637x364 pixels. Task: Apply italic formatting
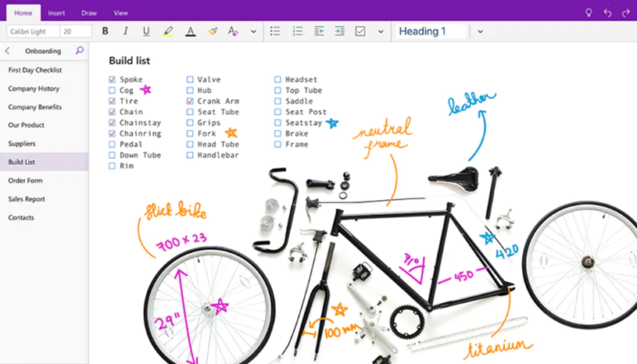[125, 31]
